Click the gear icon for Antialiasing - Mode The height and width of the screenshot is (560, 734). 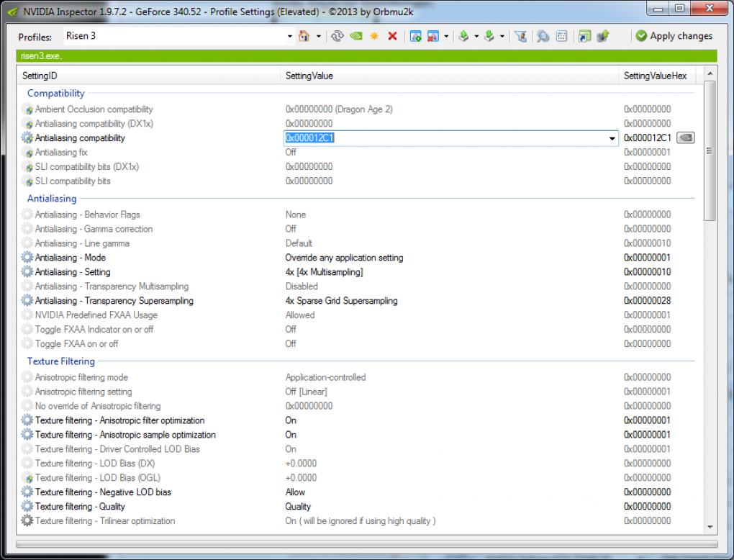click(27, 257)
